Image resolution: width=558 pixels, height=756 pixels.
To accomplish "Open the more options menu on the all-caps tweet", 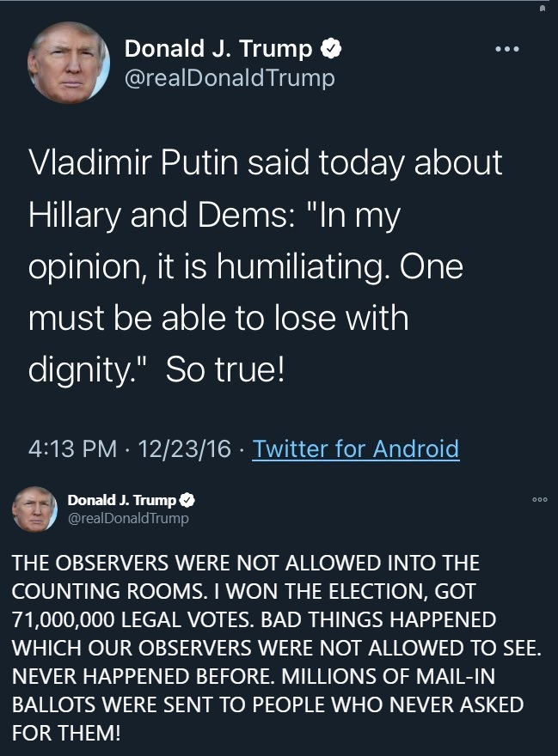I will point(540,498).
